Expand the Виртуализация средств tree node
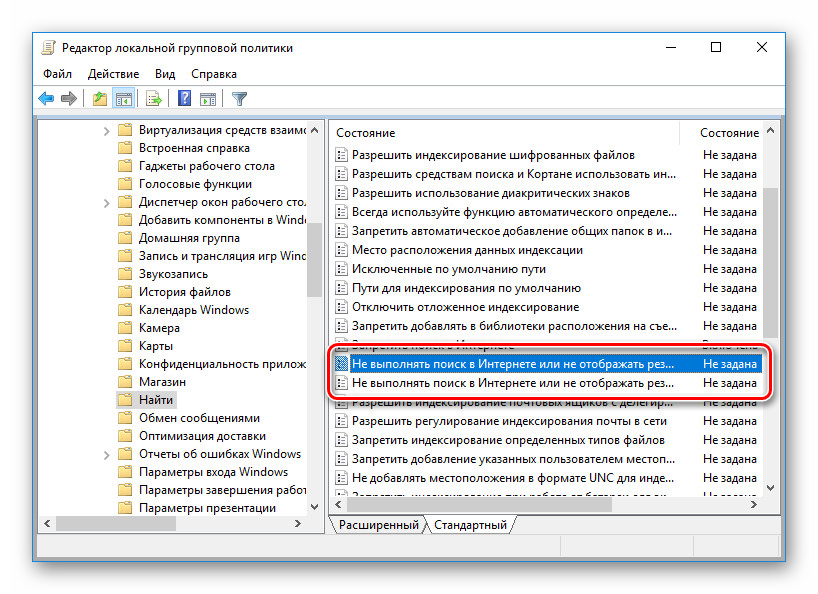This screenshot has height=594, width=818. click(x=107, y=130)
